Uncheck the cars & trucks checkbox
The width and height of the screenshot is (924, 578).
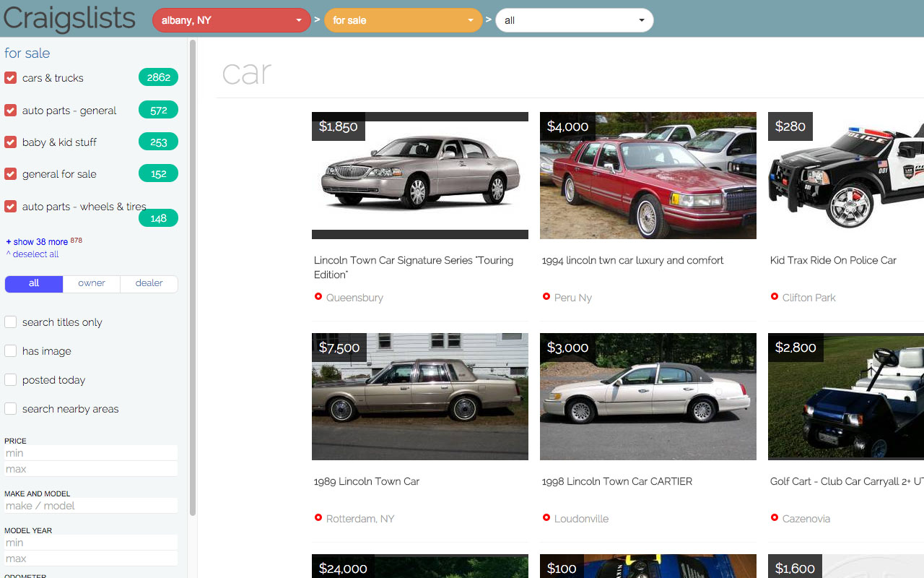tap(11, 77)
